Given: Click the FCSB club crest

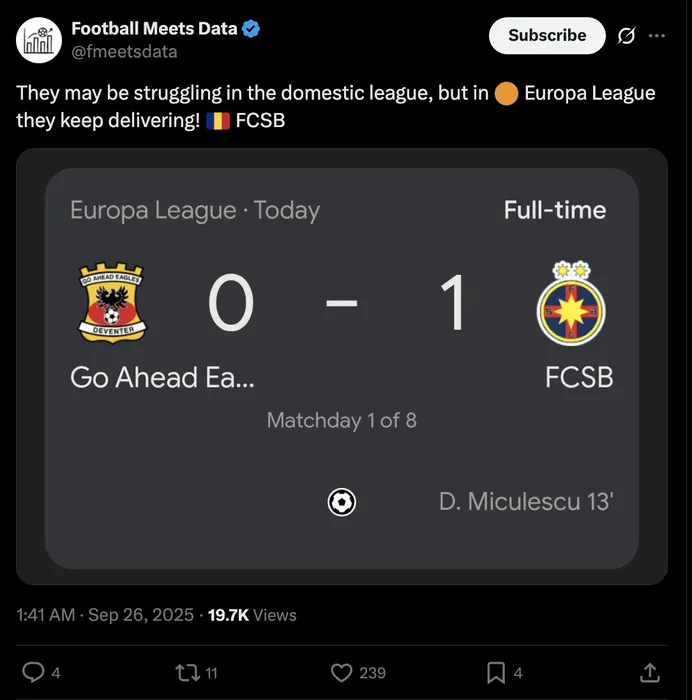Looking at the screenshot, I should (571, 304).
